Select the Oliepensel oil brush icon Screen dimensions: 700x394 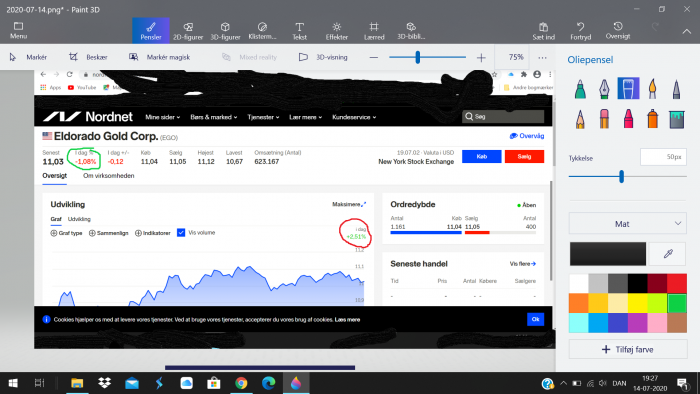point(628,88)
